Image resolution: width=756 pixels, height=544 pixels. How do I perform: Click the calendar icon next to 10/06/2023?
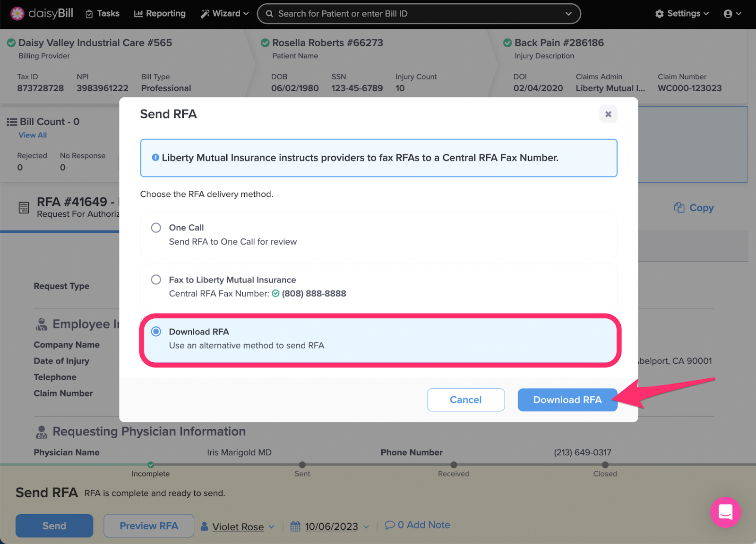tap(295, 526)
